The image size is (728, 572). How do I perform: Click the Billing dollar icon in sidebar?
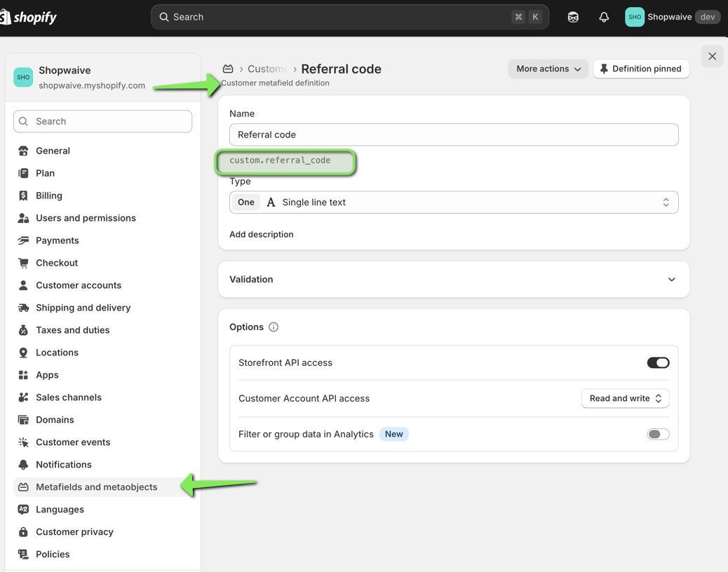click(23, 196)
